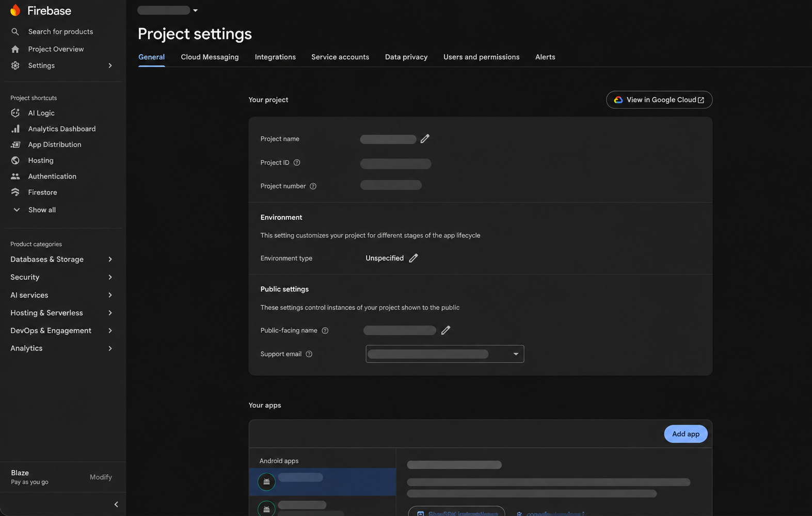Edit the public-facing name with pencil icon
The image size is (812, 516).
click(445, 330)
